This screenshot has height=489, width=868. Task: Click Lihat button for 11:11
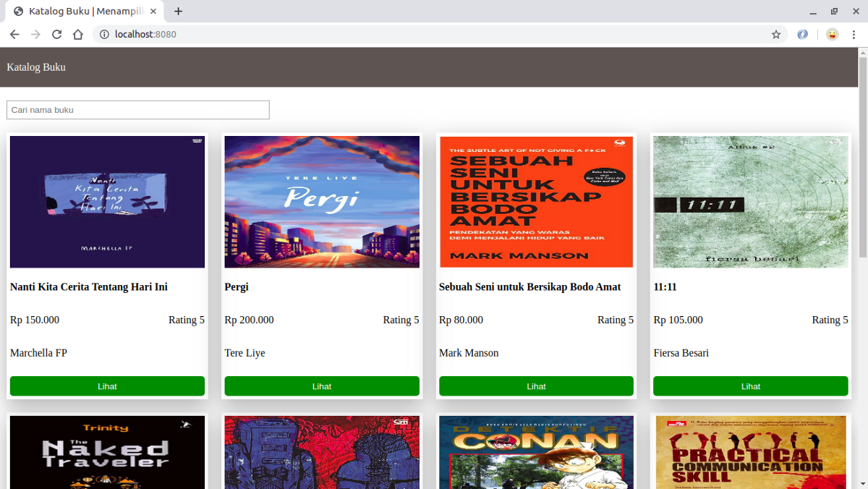point(751,386)
